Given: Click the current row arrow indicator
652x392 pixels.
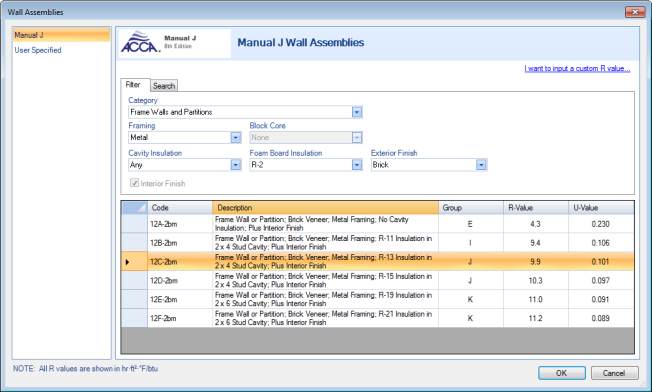Looking at the screenshot, I should [128, 262].
